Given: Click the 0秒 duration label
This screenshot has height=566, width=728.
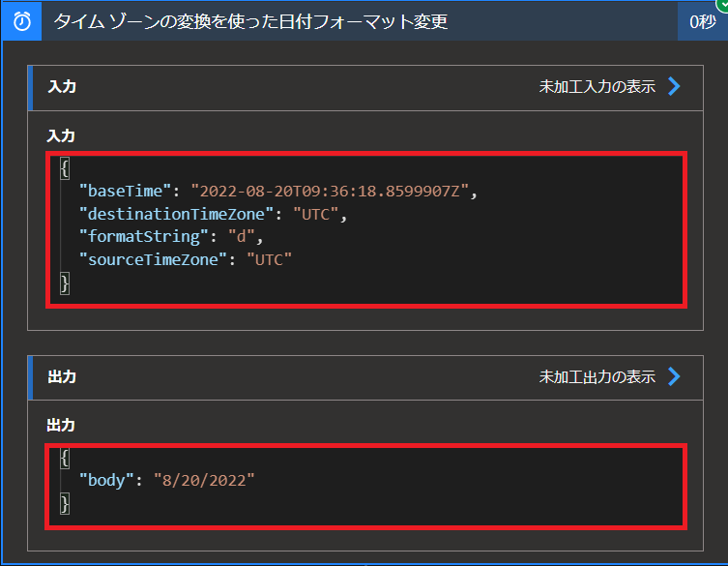Looking at the screenshot, I should tap(703, 22).
